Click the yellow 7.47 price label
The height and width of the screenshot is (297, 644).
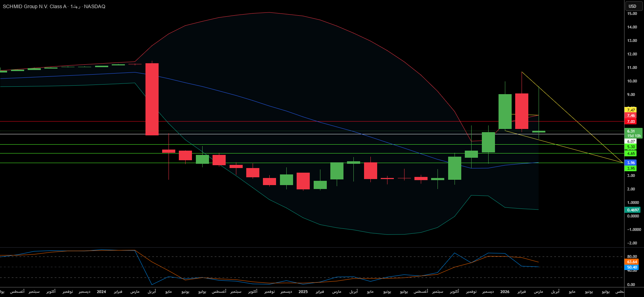(631, 110)
